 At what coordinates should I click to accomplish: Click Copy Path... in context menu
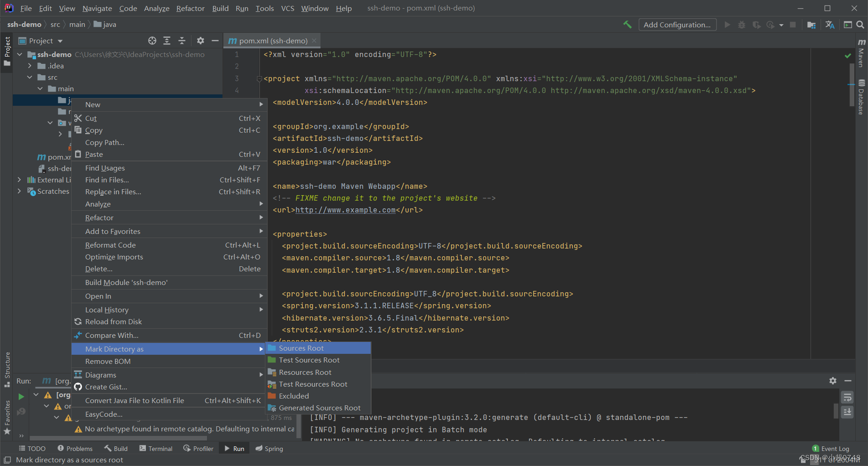(x=169, y=142)
